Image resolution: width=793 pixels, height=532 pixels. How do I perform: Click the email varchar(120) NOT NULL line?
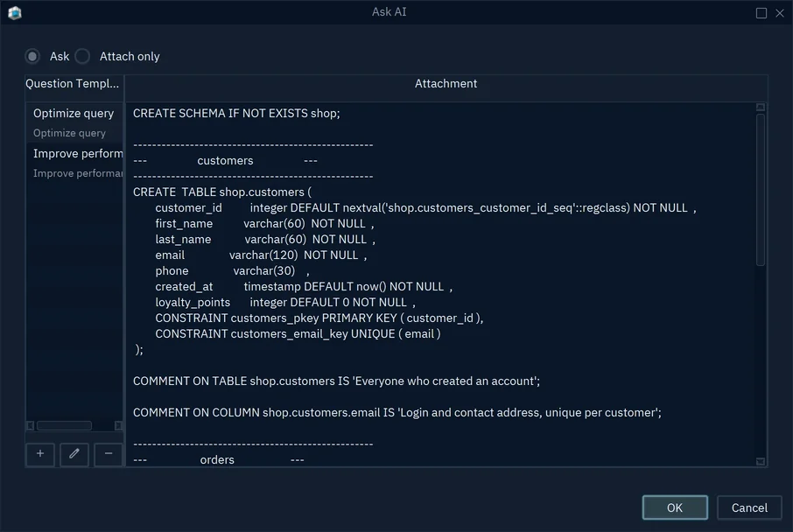point(261,255)
